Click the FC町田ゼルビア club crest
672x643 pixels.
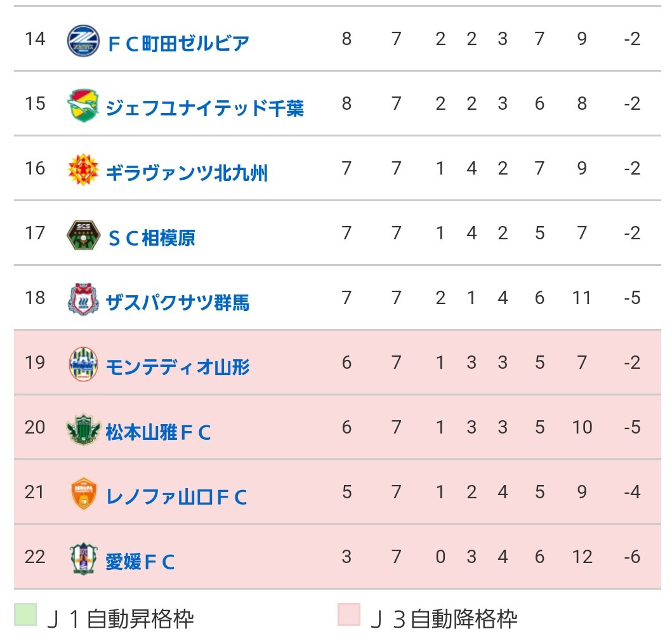tap(83, 41)
